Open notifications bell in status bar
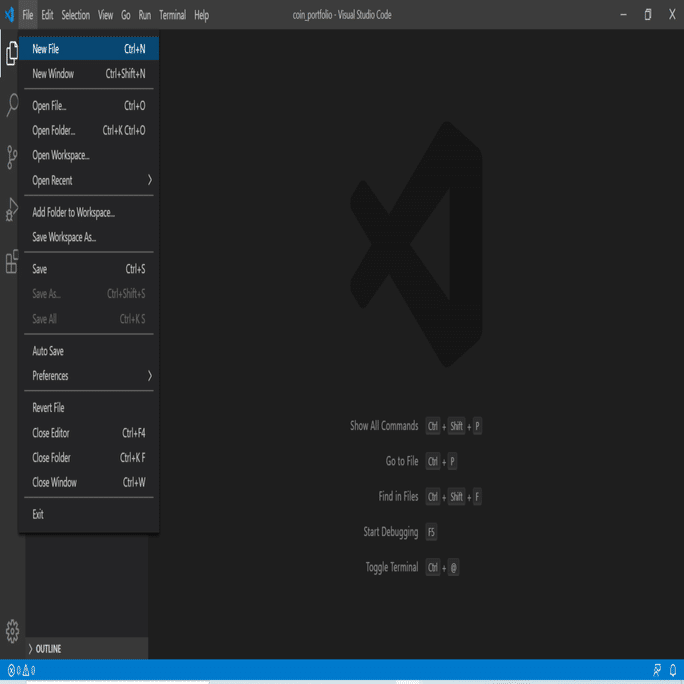Image resolution: width=684 pixels, height=684 pixels. [673, 670]
